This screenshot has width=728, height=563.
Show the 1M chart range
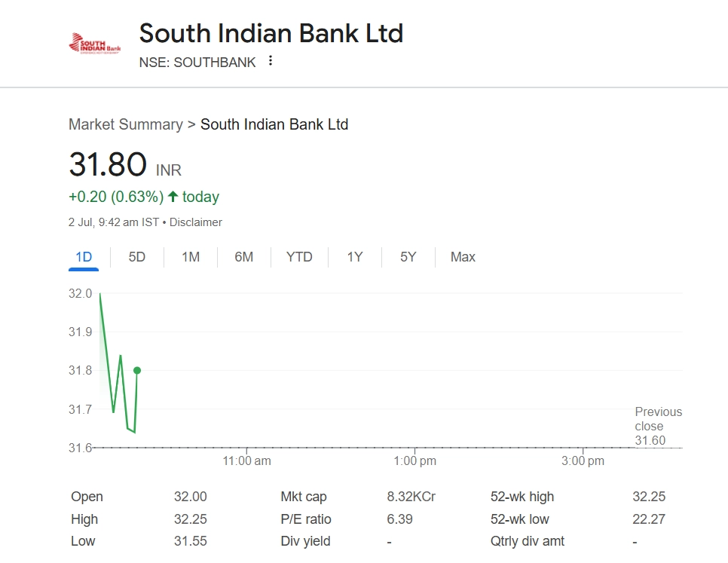point(191,257)
